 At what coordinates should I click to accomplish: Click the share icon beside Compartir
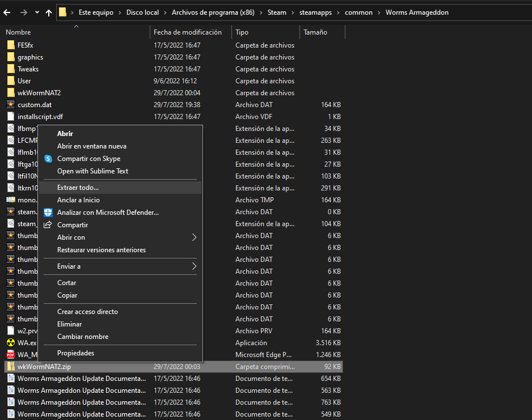[x=48, y=225]
